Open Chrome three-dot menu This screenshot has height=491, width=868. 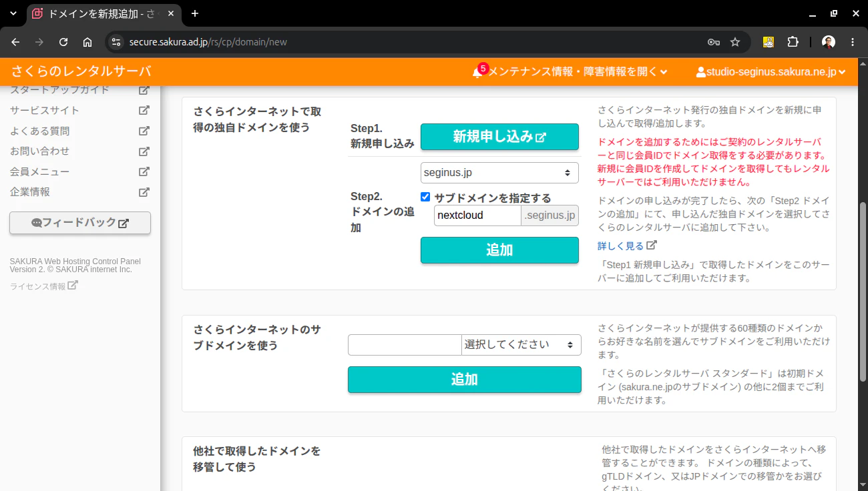point(853,42)
